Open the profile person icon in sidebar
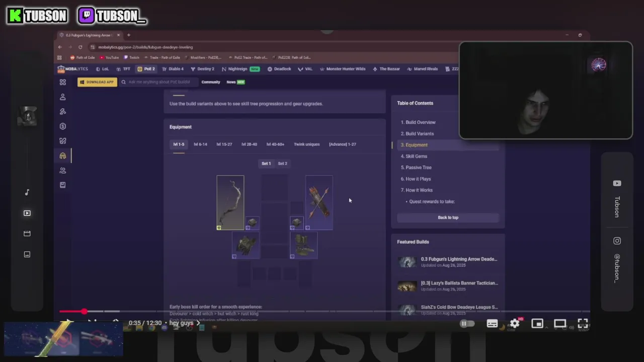Viewport: 644px width, 362px height. click(x=63, y=97)
